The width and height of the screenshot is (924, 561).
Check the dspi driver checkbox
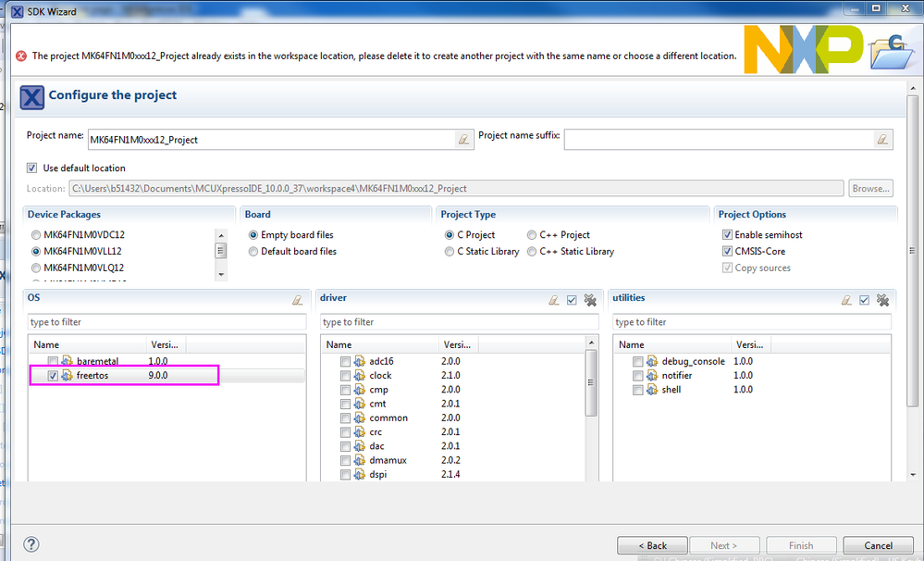point(345,474)
